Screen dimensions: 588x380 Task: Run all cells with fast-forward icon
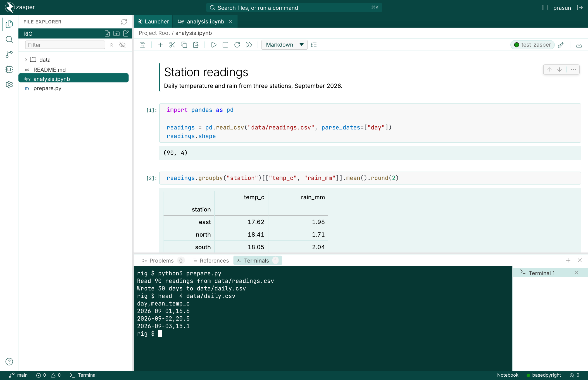coord(249,45)
